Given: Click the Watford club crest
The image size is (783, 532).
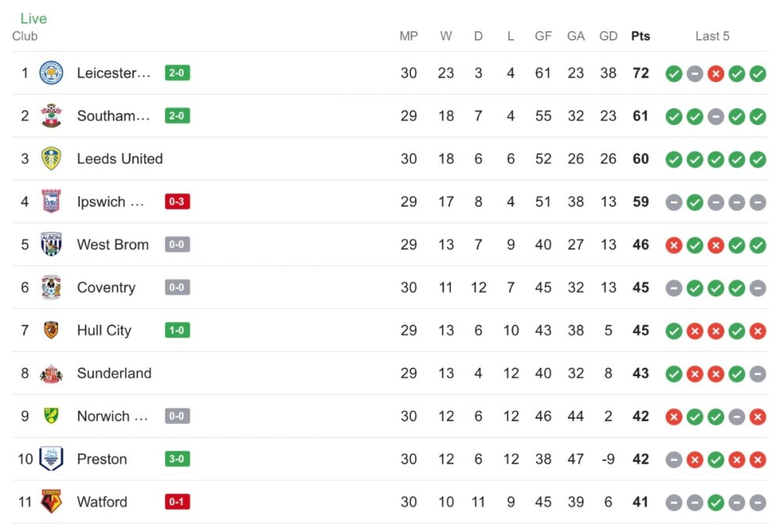Looking at the screenshot, I should pyautogui.click(x=51, y=502).
